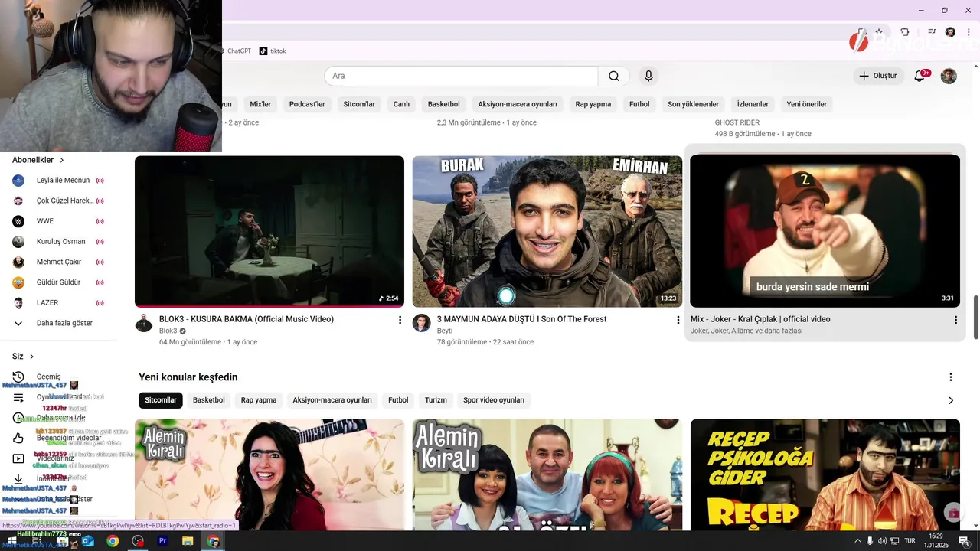Click BLOK3 - KUSURA BAKMA video title

click(x=247, y=319)
